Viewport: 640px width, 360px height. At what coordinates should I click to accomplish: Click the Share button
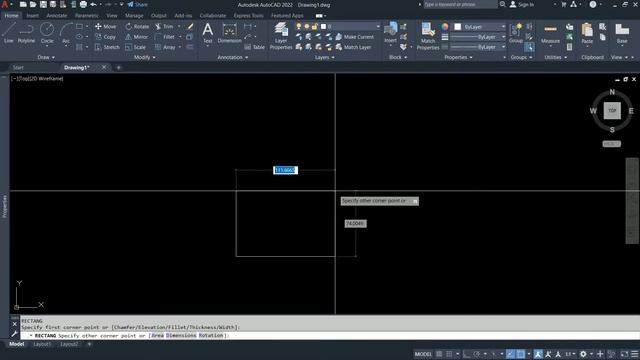click(138, 4)
